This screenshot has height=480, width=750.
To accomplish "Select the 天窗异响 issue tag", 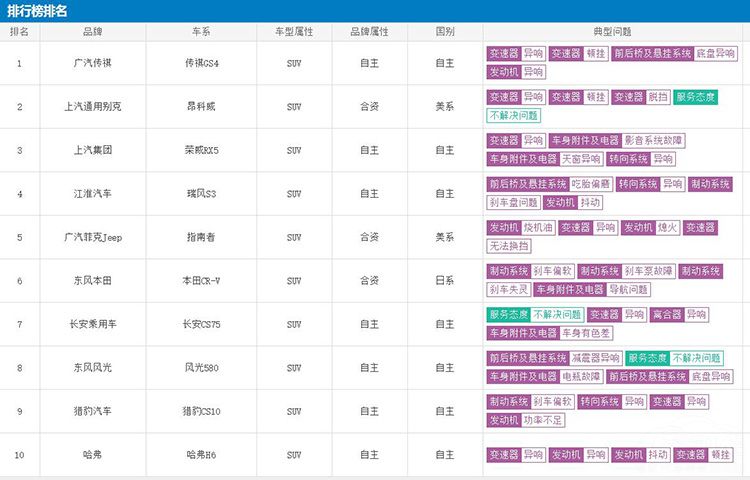I will point(581,159).
